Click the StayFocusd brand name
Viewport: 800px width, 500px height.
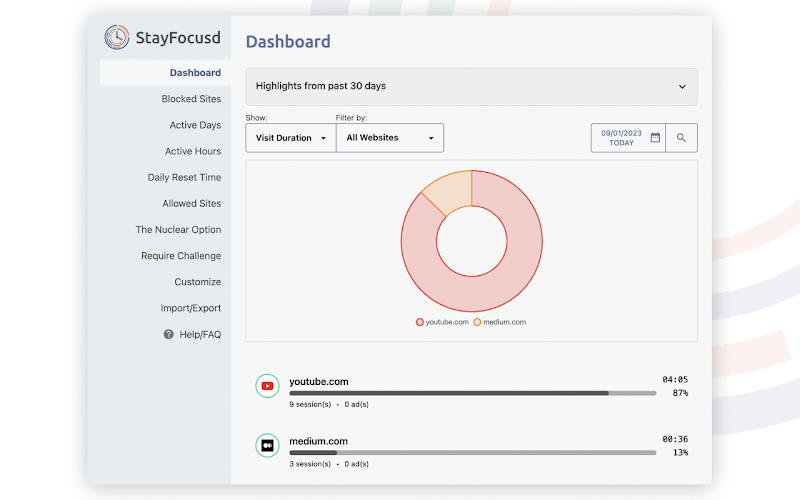pos(178,38)
